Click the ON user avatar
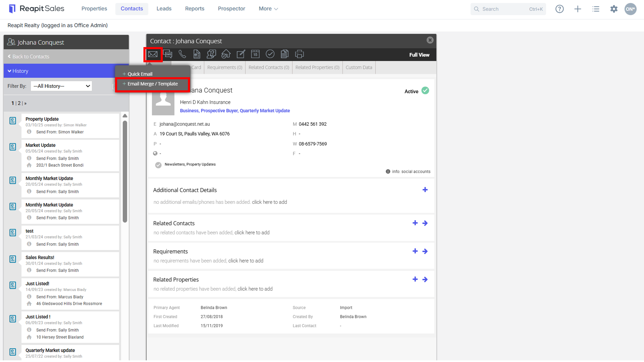 click(x=631, y=9)
